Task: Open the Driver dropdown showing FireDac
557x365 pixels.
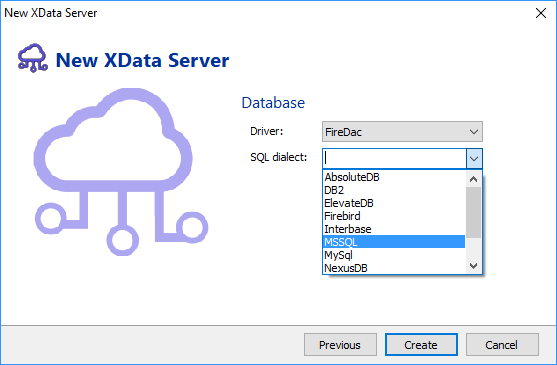Action: click(402, 132)
